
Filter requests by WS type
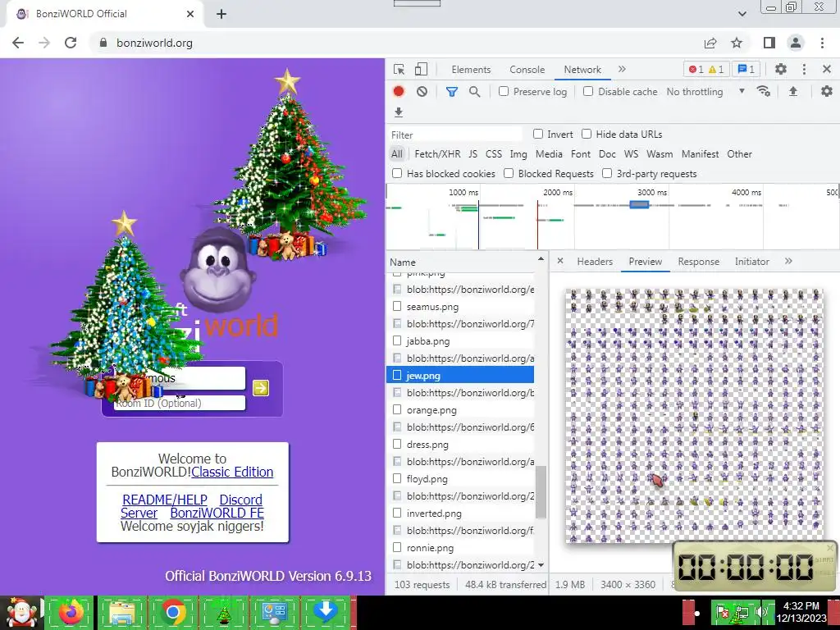631,153
